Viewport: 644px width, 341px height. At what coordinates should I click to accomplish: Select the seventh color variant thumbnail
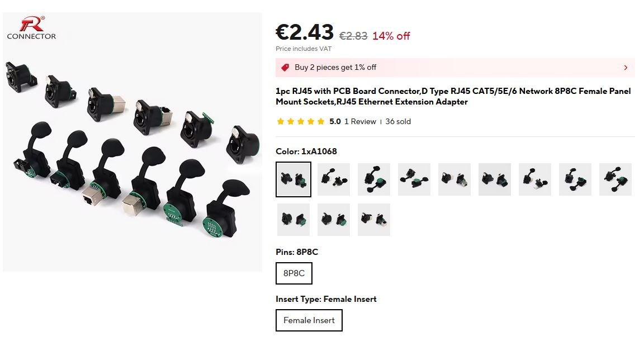(535, 179)
